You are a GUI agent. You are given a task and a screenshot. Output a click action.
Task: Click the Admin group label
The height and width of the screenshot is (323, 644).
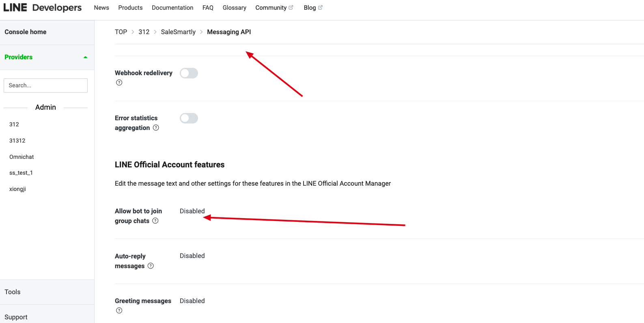45,107
